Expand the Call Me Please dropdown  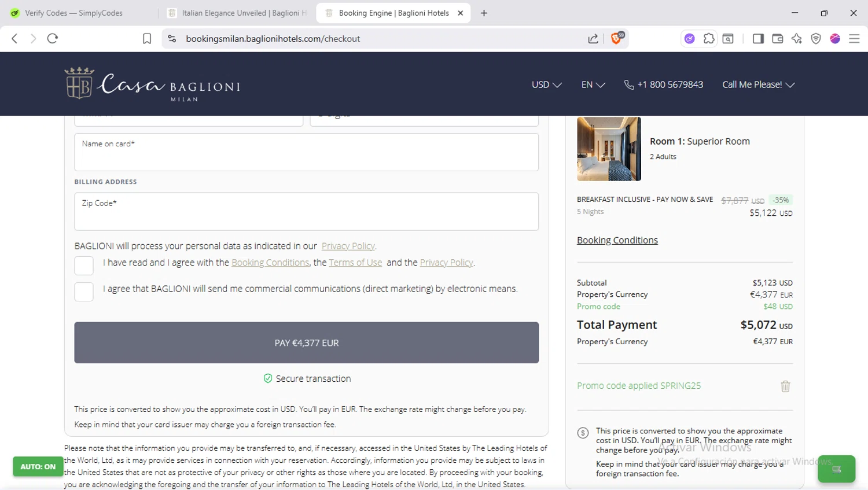[x=759, y=84]
